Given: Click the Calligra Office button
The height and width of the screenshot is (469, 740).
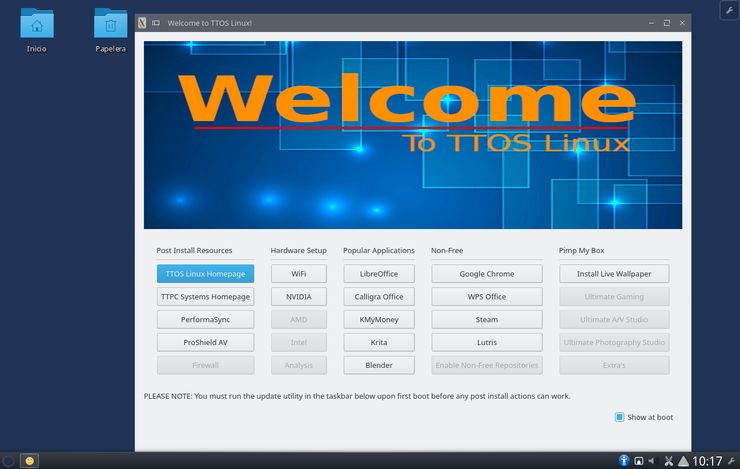Looking at the screenshot, I should click(x=379, y=297).
